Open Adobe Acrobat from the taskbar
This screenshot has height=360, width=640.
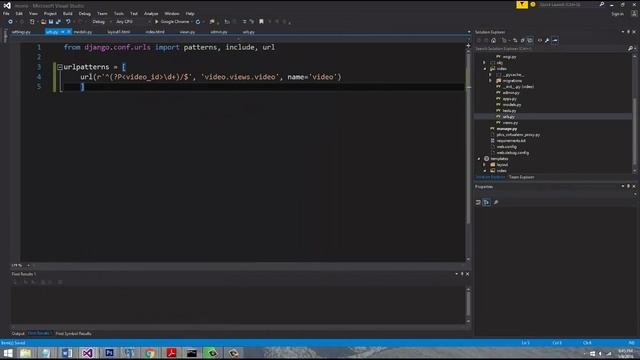[x=171, y=353]
